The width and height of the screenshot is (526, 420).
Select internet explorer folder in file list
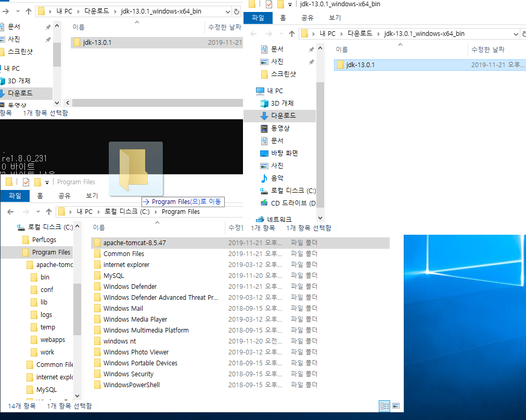click(240, 265)
